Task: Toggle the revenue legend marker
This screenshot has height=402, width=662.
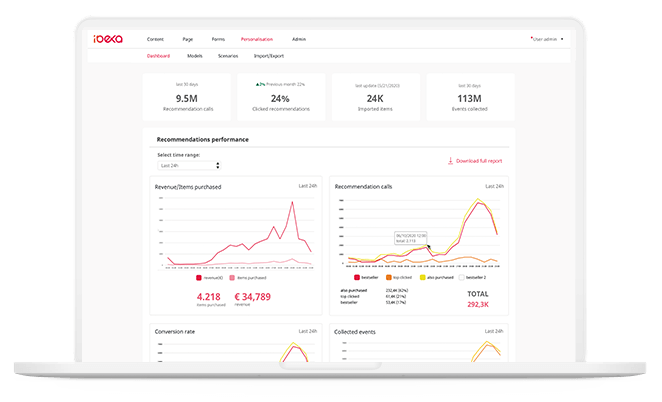Action: coord(199,278)
